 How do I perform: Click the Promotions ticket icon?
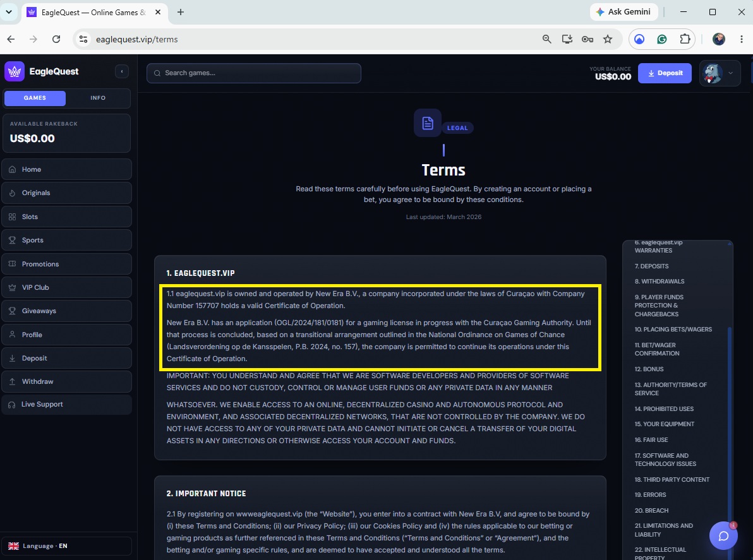click(13, 264)
